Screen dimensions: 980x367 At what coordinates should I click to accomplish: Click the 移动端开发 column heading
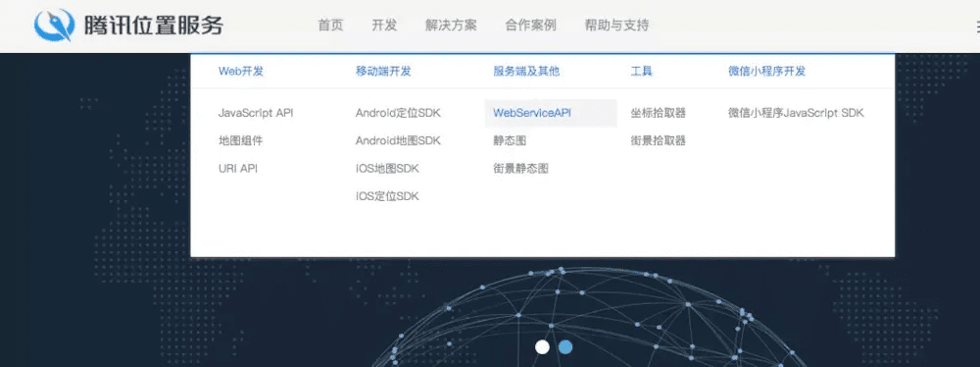click(x=384, y=71)
